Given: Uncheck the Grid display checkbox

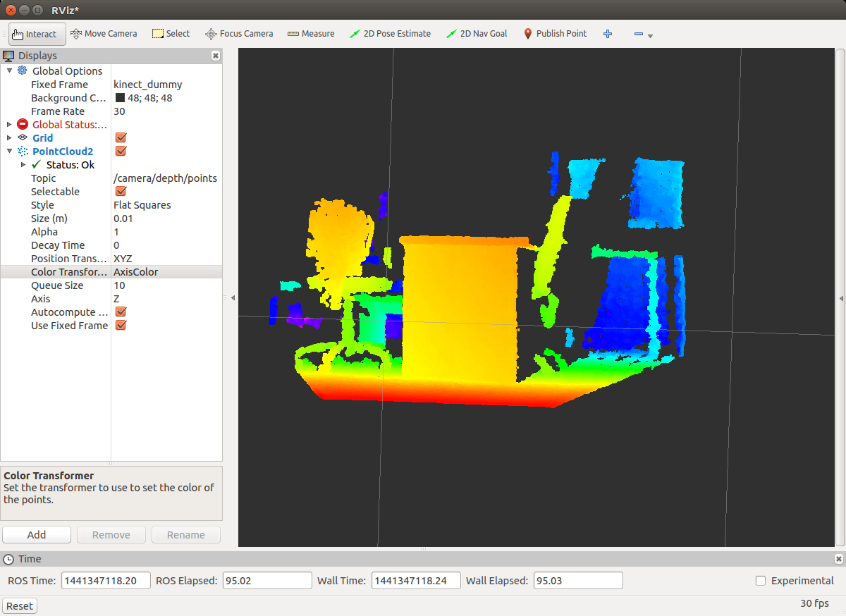Looking at the screenshot, I should (121, 138).
